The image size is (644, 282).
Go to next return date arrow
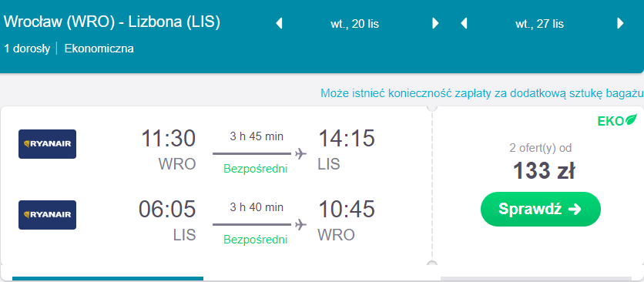pos(620,23)
